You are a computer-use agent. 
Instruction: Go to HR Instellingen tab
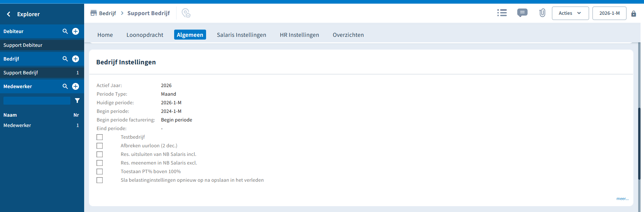coord(300,35)
